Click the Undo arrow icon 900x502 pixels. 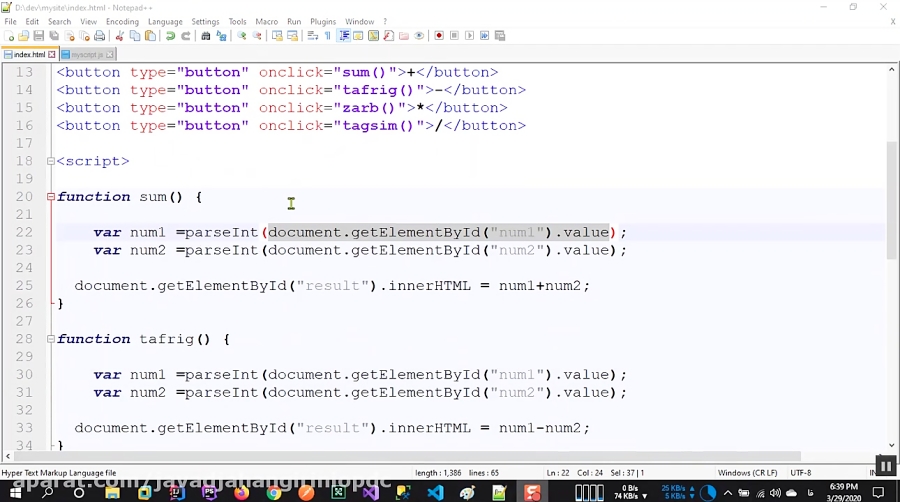170,36
